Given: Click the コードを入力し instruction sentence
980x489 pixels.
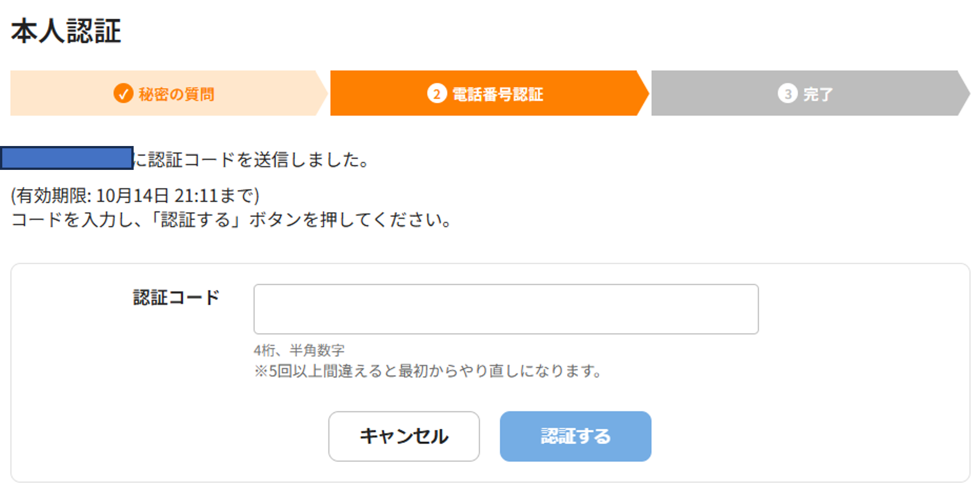Looking at the screenshot, I should point(231,220).
